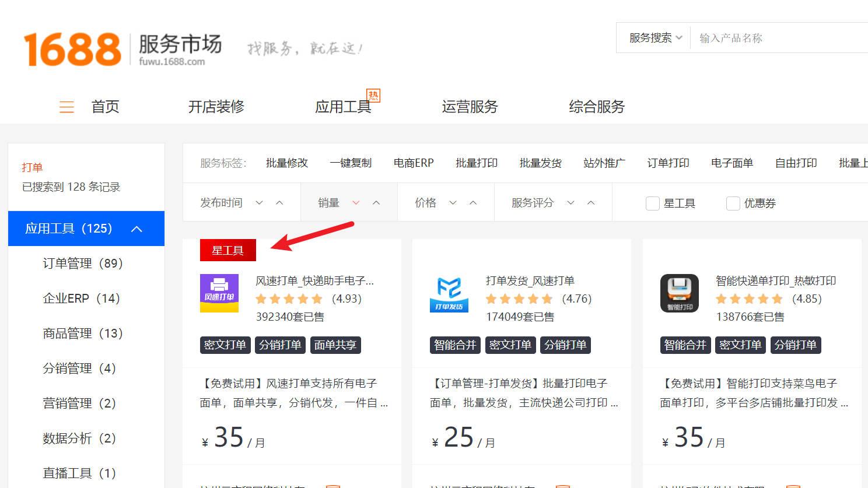Open 【免费试用】智能打印 card description

point(754,393)
